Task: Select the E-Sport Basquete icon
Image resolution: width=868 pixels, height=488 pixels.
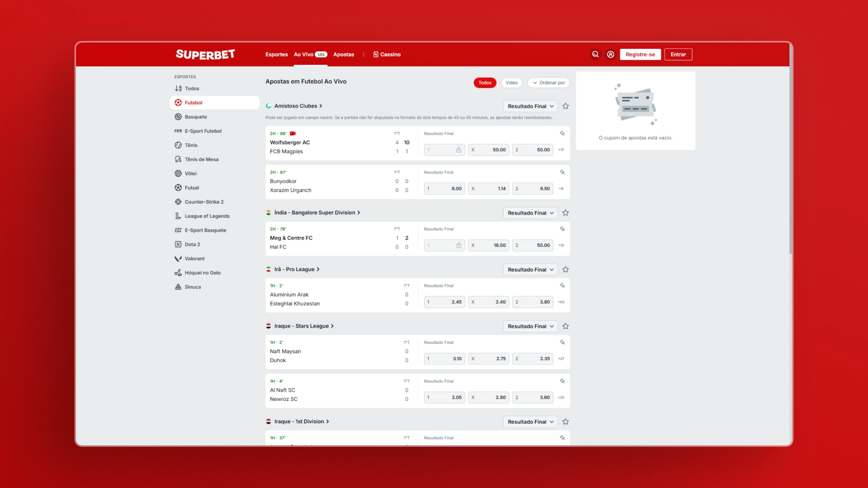Action: pos(178,230)
